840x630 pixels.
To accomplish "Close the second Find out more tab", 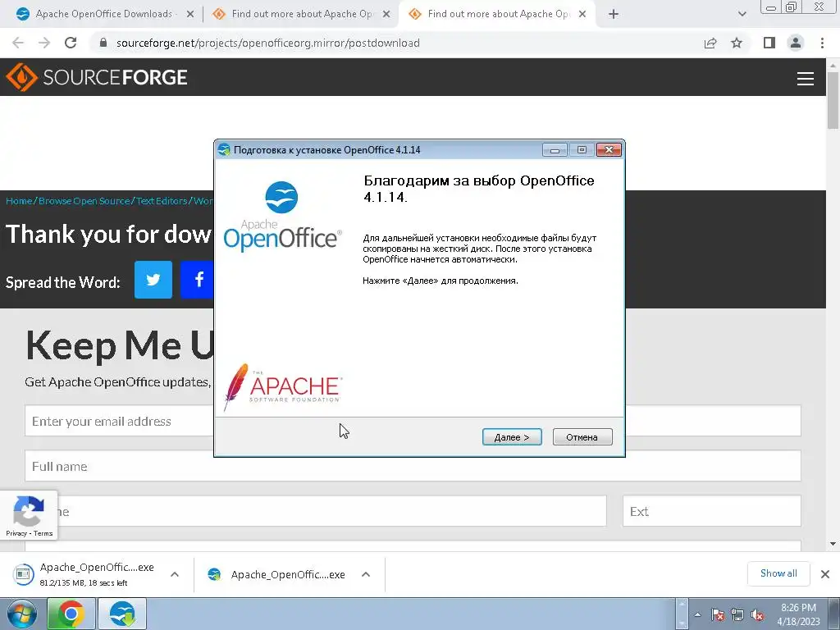I will (386, 15).
